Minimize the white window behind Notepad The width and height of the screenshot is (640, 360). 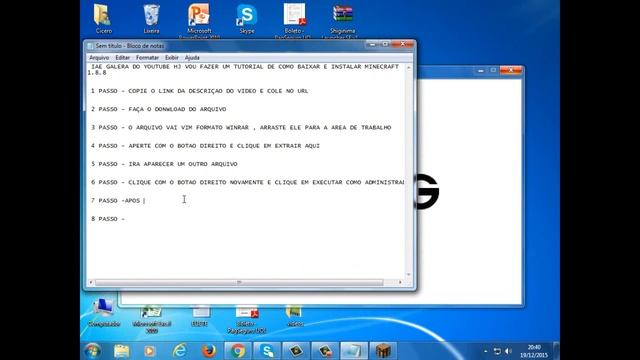click(480, 71)
